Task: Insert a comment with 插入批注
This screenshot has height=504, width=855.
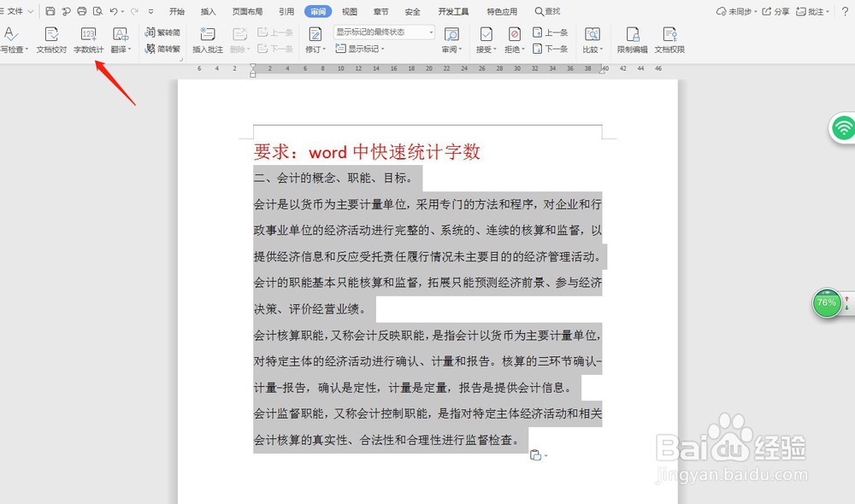Action: pos(207,40)
